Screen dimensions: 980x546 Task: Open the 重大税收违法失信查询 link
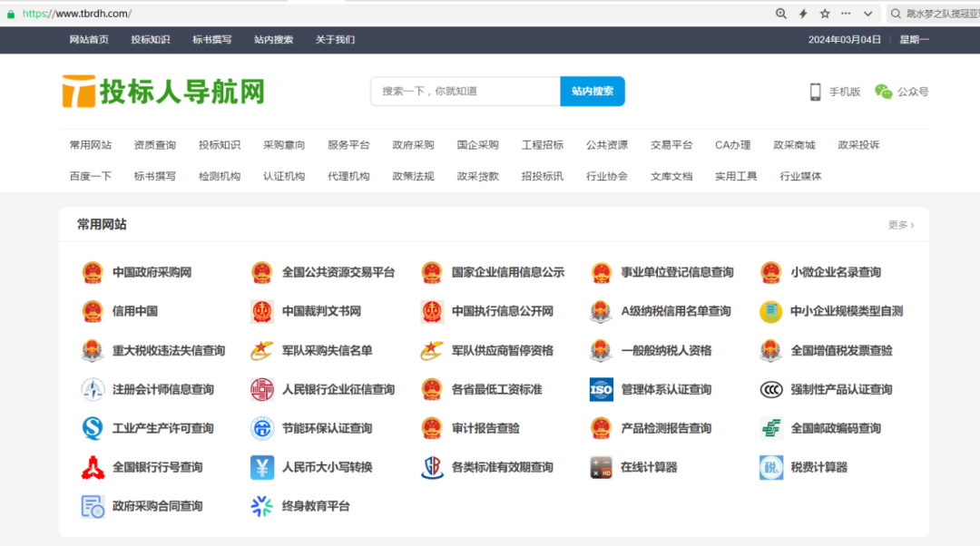[169, 350]
